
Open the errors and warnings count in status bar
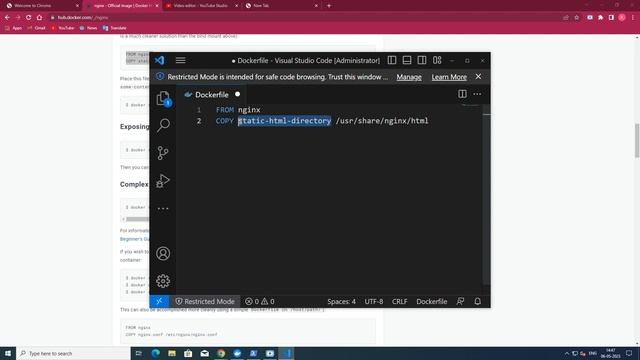260,301
